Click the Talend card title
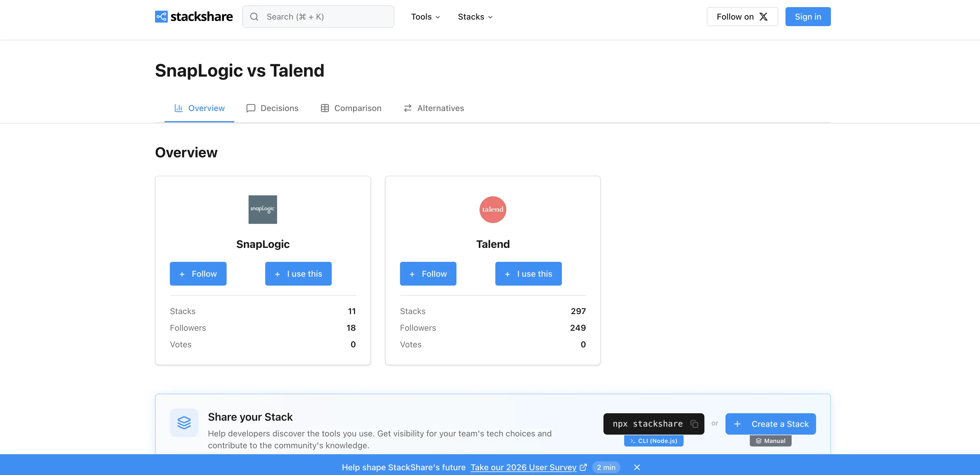 [493, 244]
